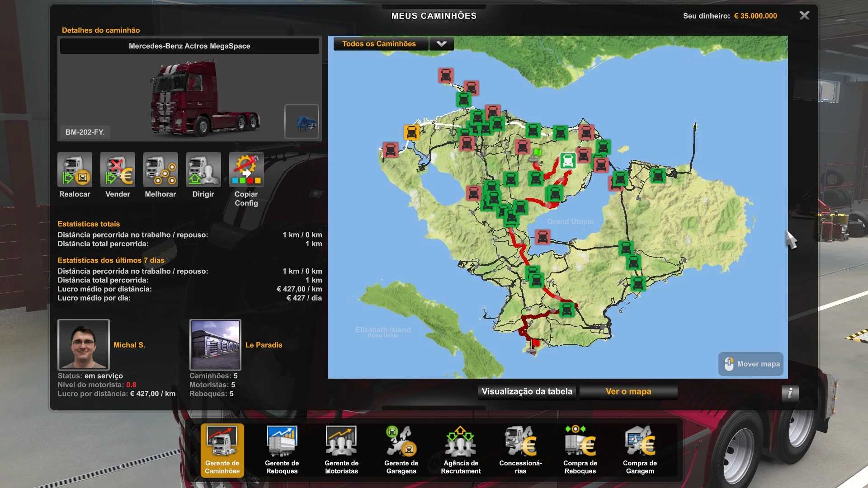868x488 pixels.
Task: Click the Mover mapa button
Action: 751,364
